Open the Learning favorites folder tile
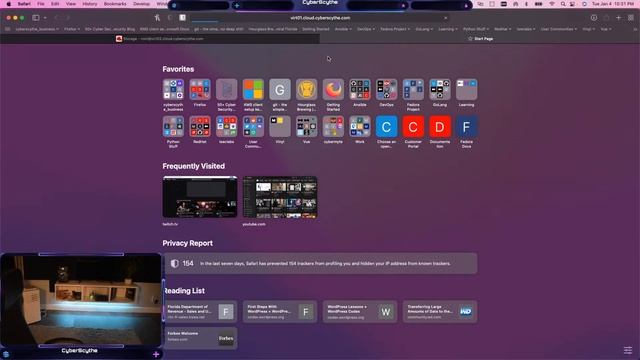 (467, 90)
